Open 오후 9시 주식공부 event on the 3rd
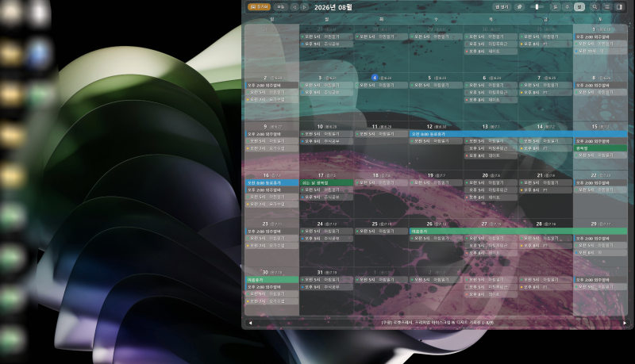635x364 pixels. [326, 93]
